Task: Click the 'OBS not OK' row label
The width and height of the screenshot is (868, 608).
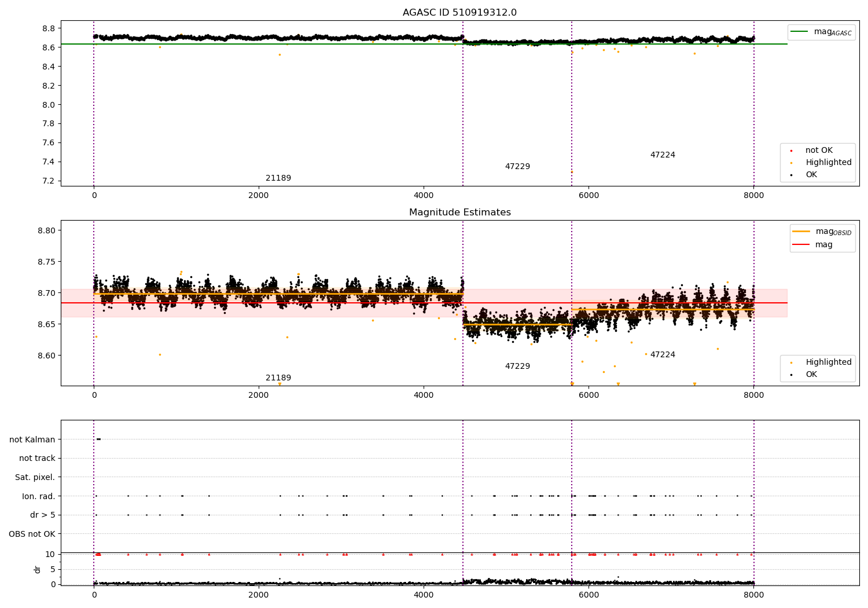Action: [x=32, y=534]
